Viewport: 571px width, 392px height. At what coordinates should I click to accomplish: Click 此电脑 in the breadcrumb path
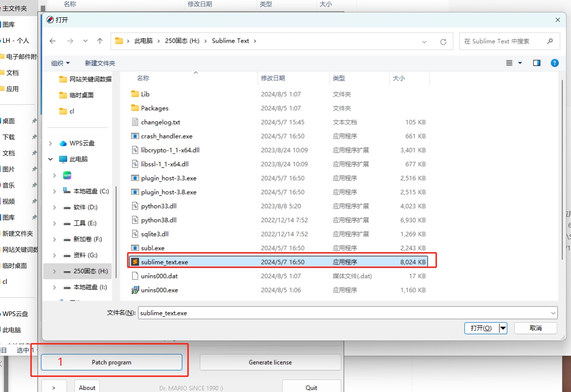[x=143, y=41]
